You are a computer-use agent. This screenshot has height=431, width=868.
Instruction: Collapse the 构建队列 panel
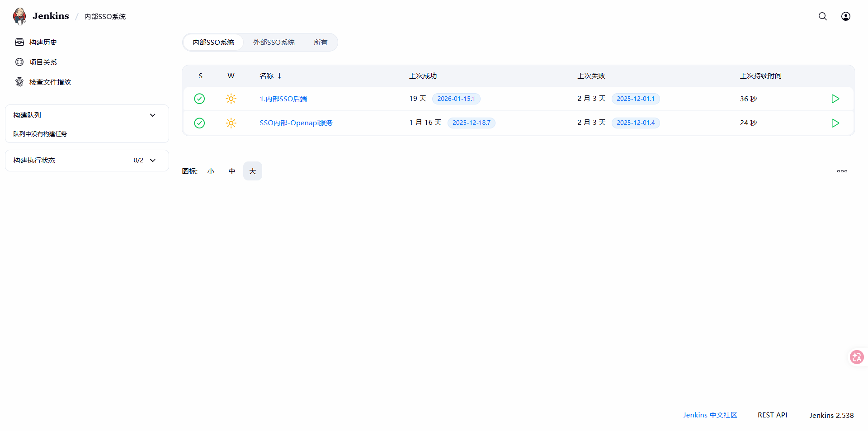coord(153,115)
